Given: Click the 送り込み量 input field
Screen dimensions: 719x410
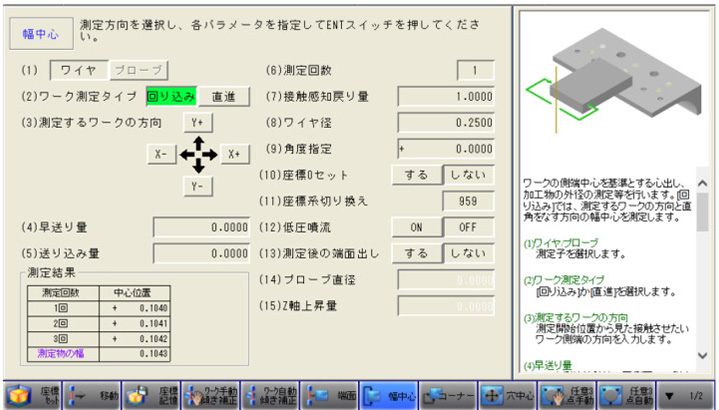Looking at the screenshot, I should (x=202, y=254).
